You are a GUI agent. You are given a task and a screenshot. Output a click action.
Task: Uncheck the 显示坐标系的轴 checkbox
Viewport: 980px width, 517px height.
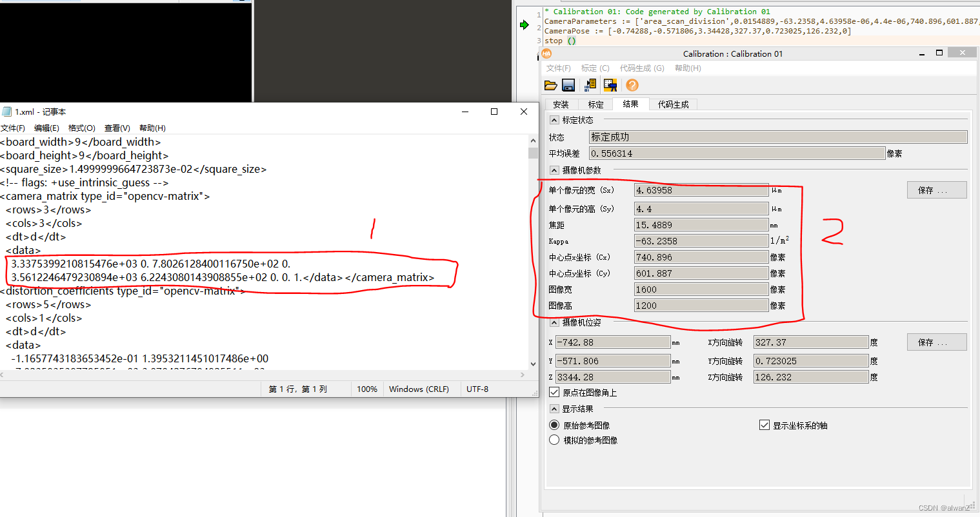(x=764, y=424)
